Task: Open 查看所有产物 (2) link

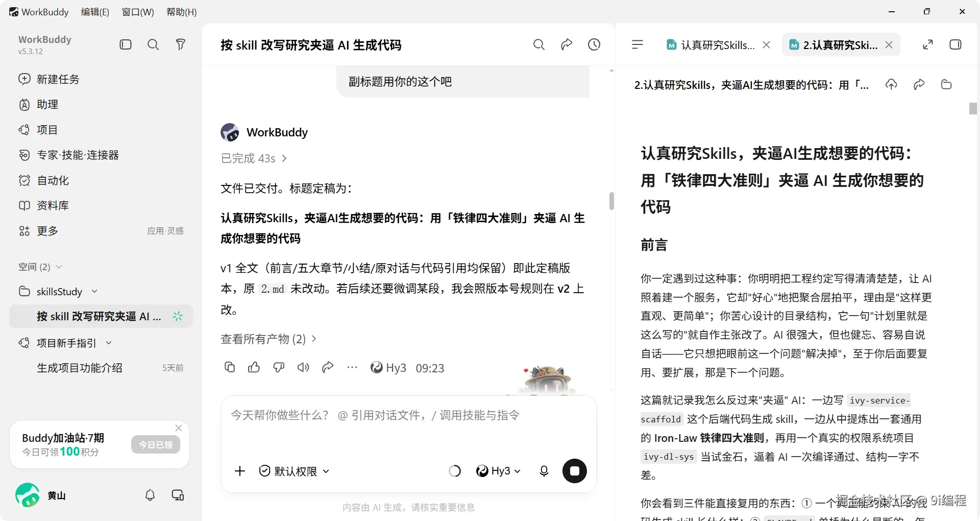Action: click(x=268, y=339)
